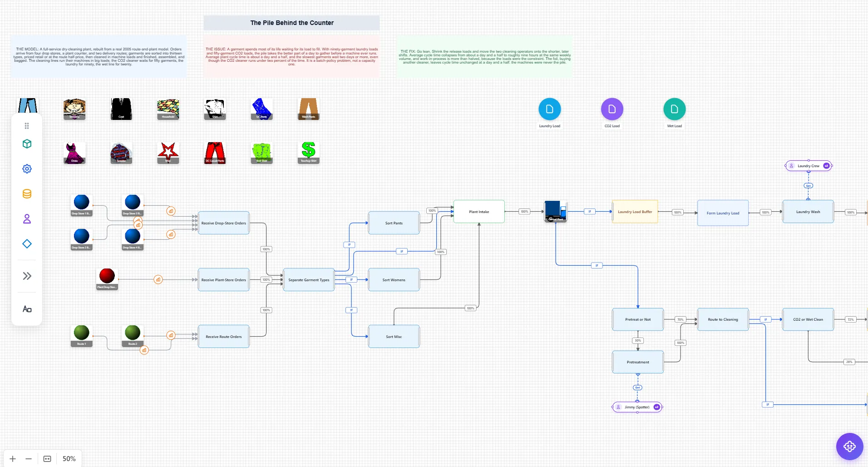Open the database stack tool in sidebar
Viewport: 868px width, 467px height.
(x=27, y=194)
